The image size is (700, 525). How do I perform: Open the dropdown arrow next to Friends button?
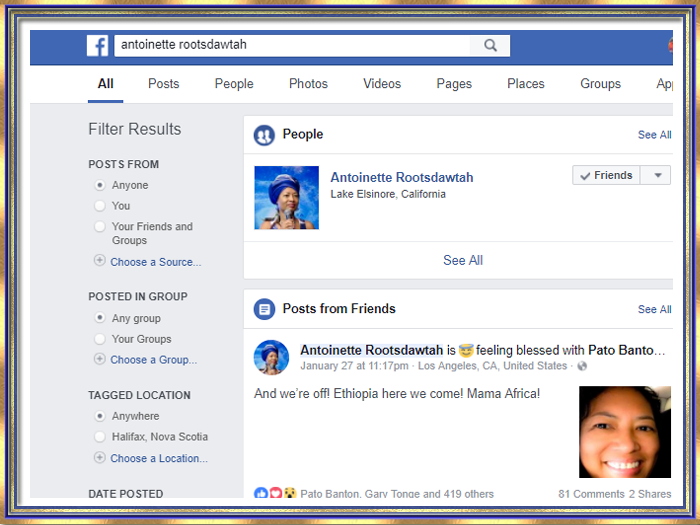(x=656, y=175)
